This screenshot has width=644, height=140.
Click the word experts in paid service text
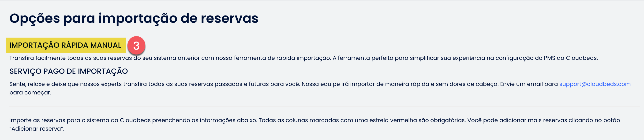coord(111,84)
